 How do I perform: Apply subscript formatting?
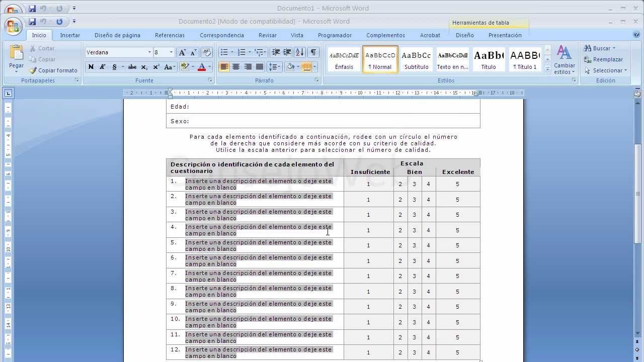[x=144, y=67]
